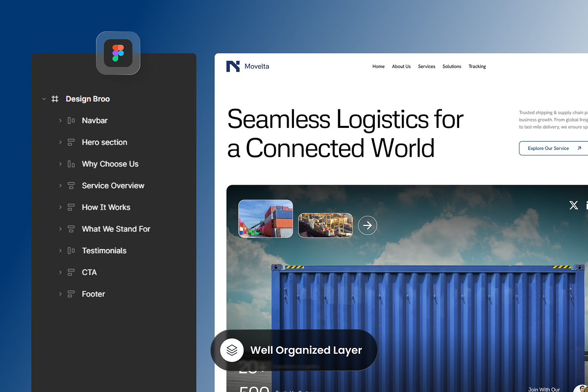Select the colorful container yard thumbnail
The image size is (588, 392).
[x=266, y=219]
